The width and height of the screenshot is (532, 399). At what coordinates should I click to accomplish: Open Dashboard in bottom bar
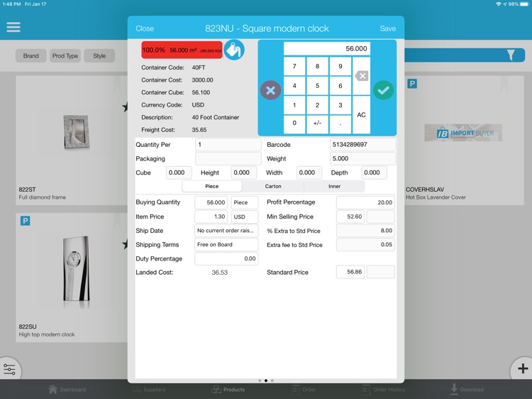click(x=67, y=389)
